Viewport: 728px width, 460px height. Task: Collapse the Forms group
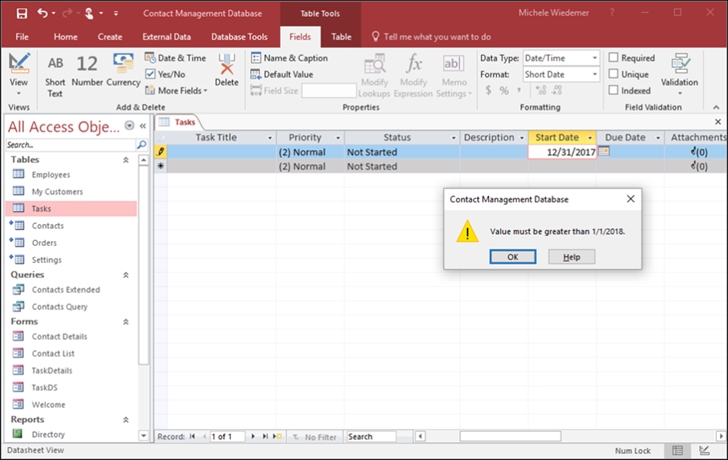[x=125, y=322]
